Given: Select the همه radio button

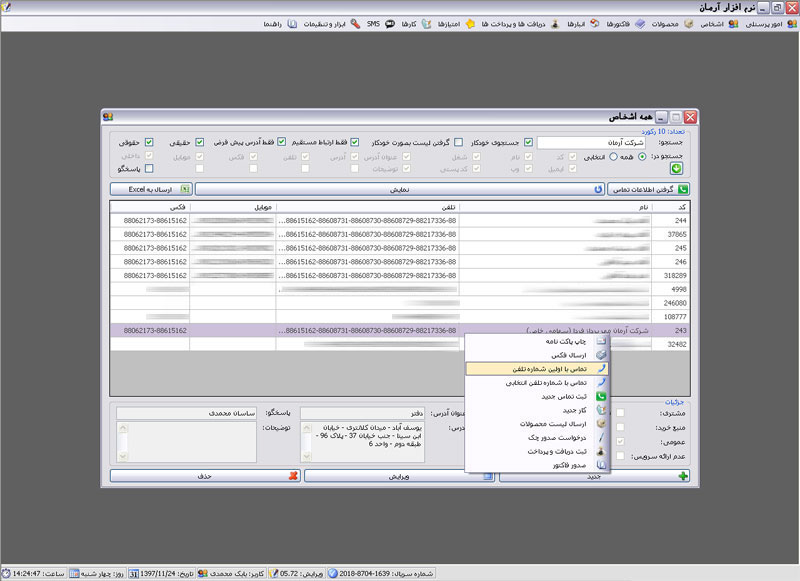Looking at the screenshot, I should tap(642, 157).
